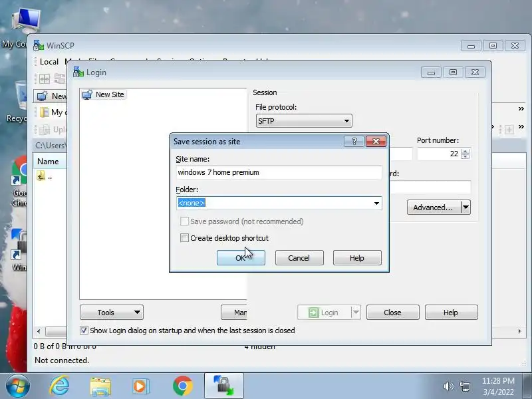The image size is (532, 399).
Task: Click the WinSCP taskbar icon
Action: [x=224, y=386]
